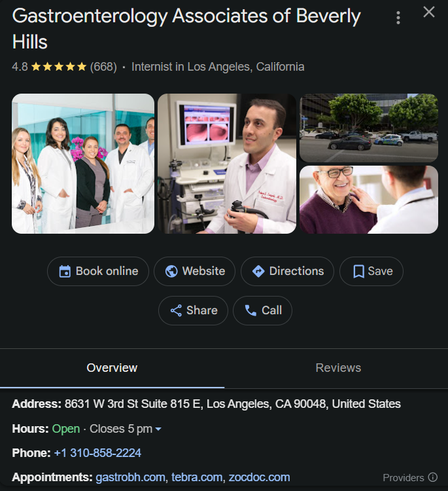Open the 668 reviews count link
The image size is (448, 491).
[x=103, y=67]
